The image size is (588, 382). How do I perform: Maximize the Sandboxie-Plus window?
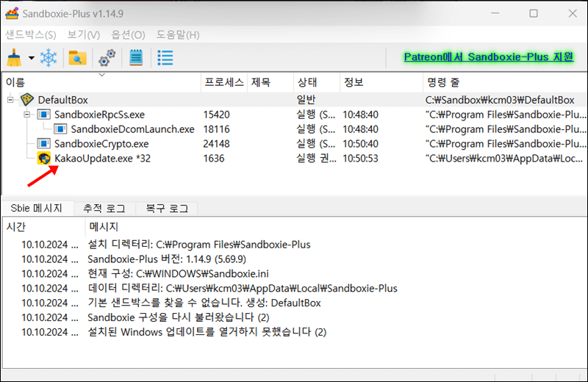coord(534,13)
